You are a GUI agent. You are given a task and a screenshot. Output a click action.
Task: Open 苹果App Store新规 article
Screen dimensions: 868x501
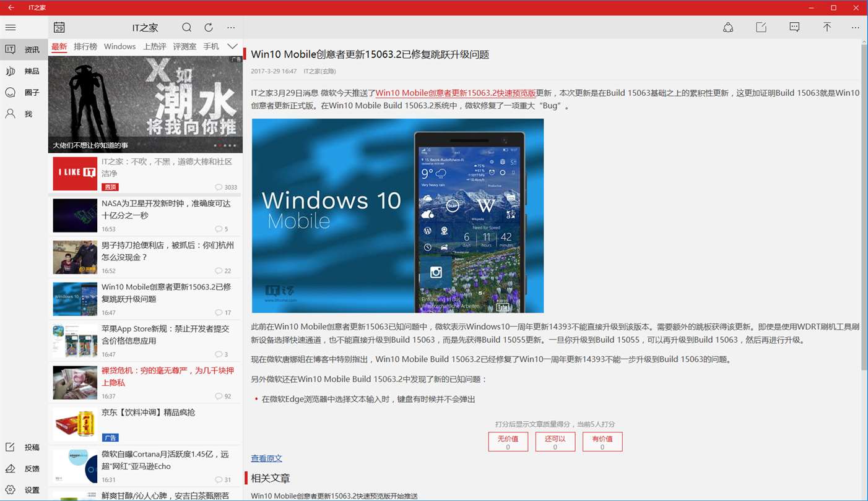point(145,341)
